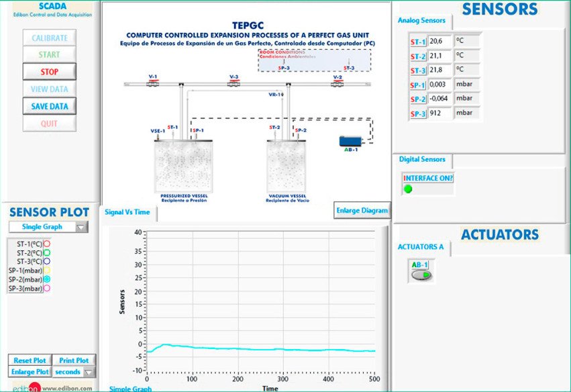Toggle the AB-1 actuator switch
This screenshot has height=392, width=571.
pos(421,275)
